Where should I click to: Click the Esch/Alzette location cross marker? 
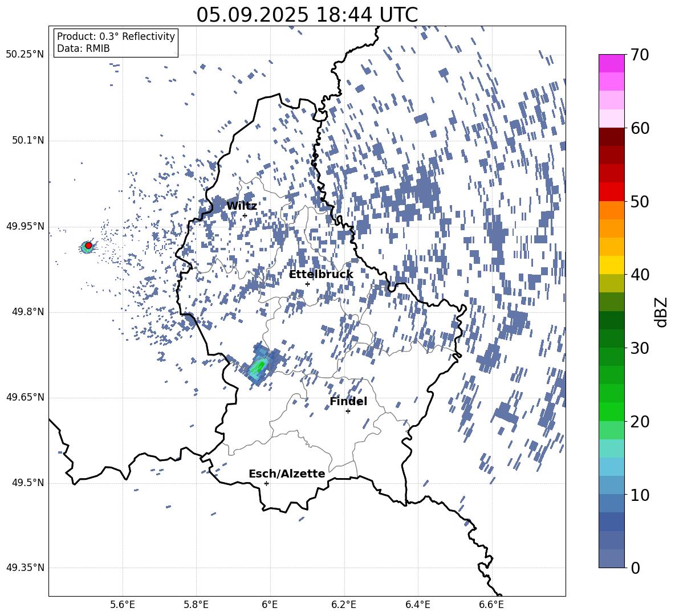266,483
